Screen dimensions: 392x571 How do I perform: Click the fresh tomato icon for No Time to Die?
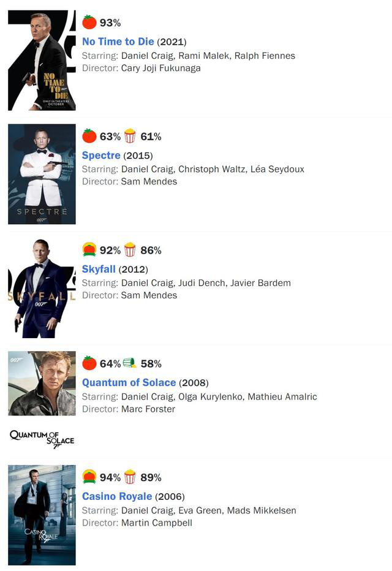(x=89, y=22)
